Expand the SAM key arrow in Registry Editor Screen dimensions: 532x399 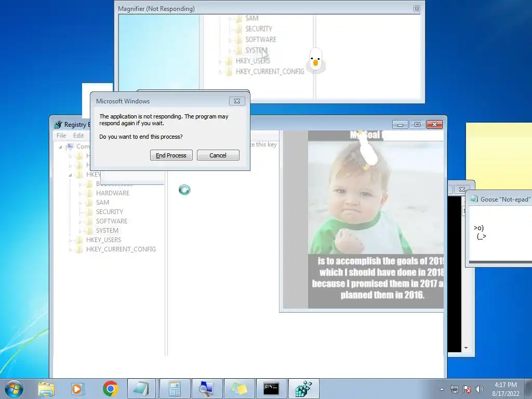81,203
